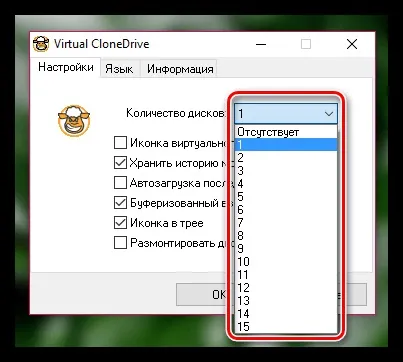403x362 pixels.
Task: Pick 9 from the drive count list
Action: [286, 248]
